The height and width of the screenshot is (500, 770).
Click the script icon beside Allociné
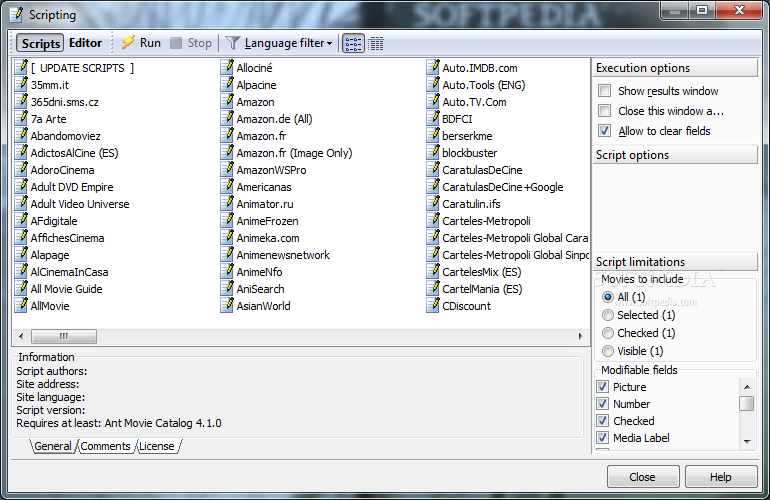pos(227,67)
